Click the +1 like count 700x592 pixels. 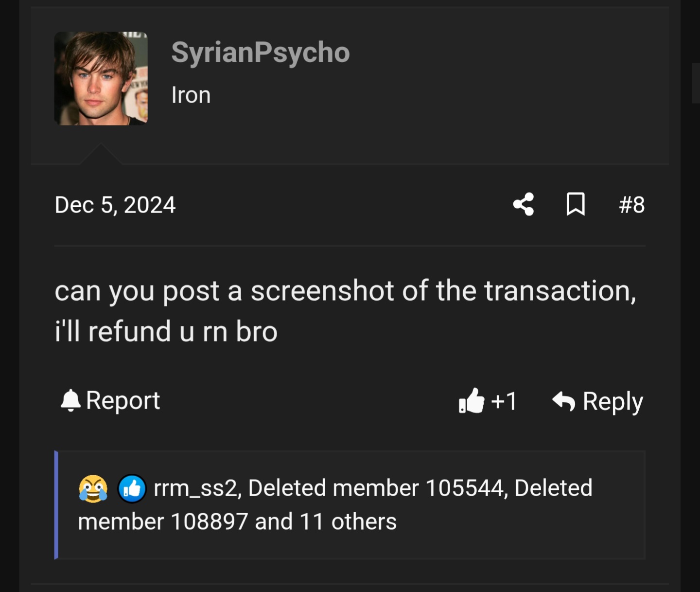point(504,401)
